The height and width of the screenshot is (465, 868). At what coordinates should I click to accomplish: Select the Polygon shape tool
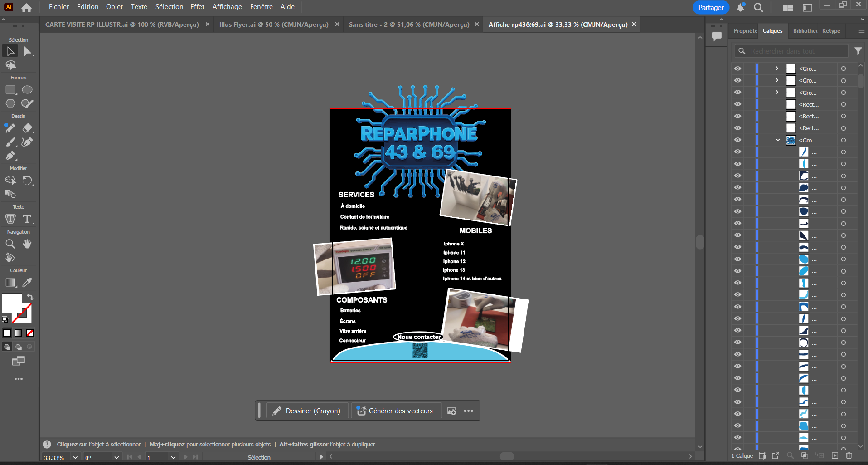10,103
